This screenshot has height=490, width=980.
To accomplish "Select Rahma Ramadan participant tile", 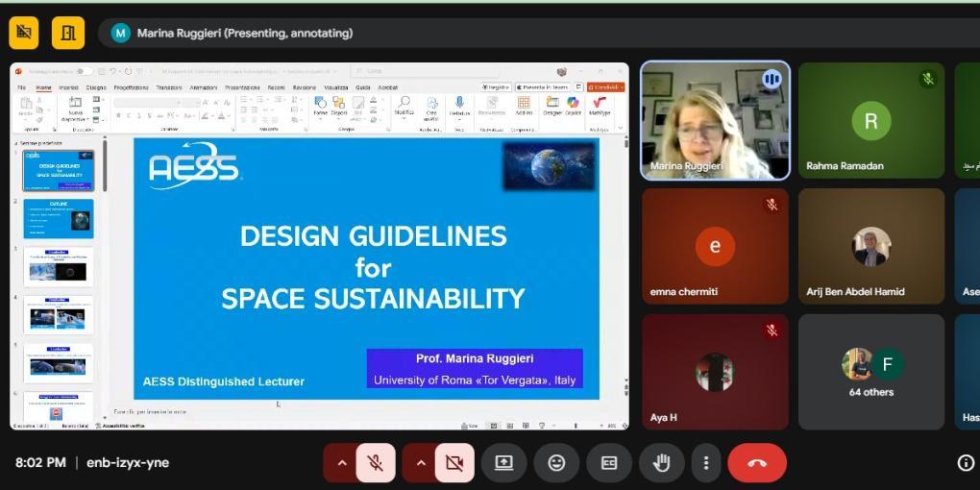I will click(x=871, y=120).
